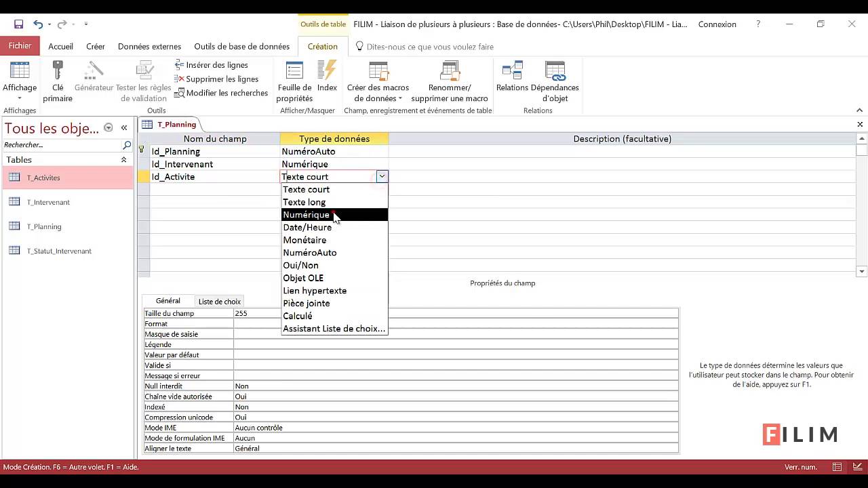Select T_Planning in the navigation pane
The width and height of the screenshot is (868, 488).
pyautogui.click(x=67, y=226)
